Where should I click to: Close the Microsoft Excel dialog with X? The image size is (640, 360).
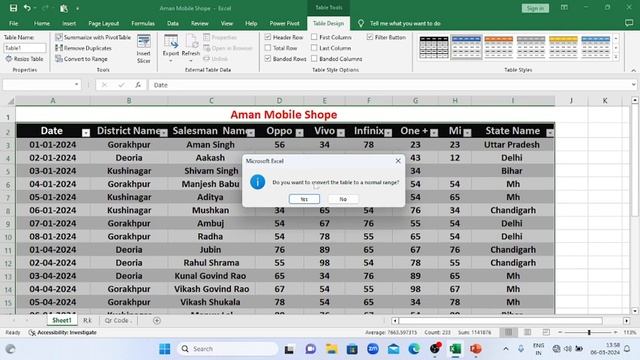point(398,161)
